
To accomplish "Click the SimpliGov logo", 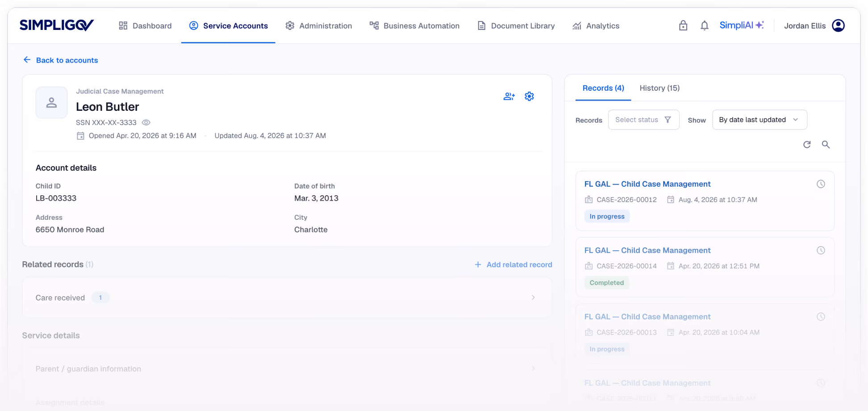I will [56, 25].
